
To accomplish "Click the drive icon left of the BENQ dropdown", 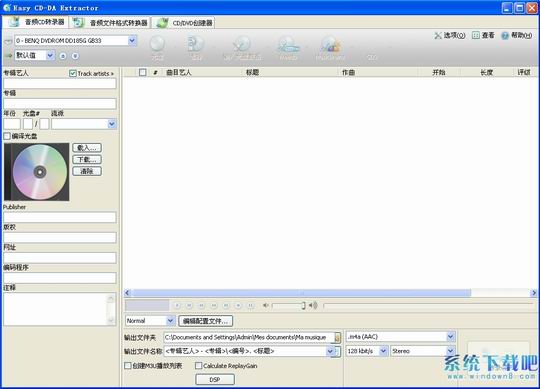I will 8,41.
